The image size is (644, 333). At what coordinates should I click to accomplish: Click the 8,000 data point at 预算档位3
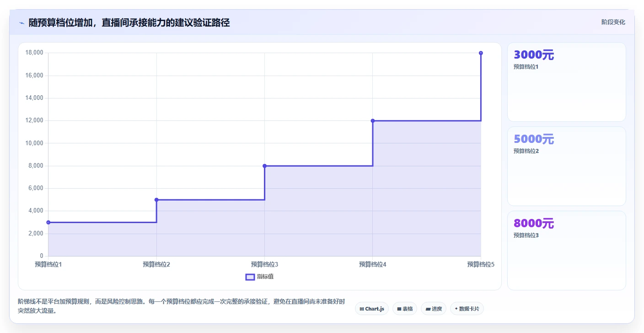[265, 166]
